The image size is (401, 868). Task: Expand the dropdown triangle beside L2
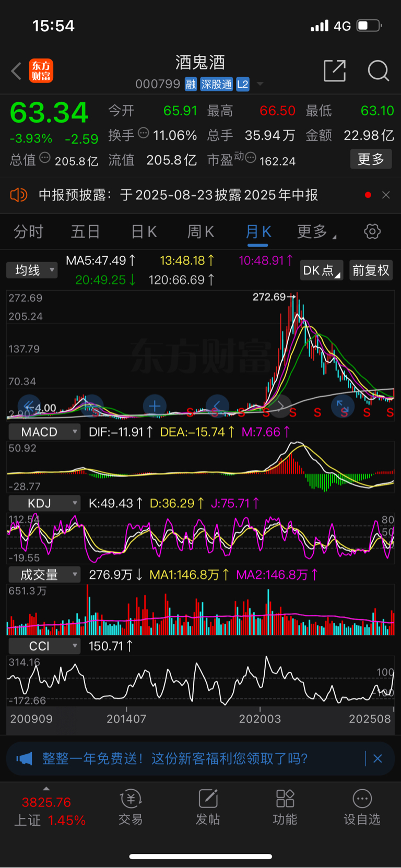(x=260, y=84)
